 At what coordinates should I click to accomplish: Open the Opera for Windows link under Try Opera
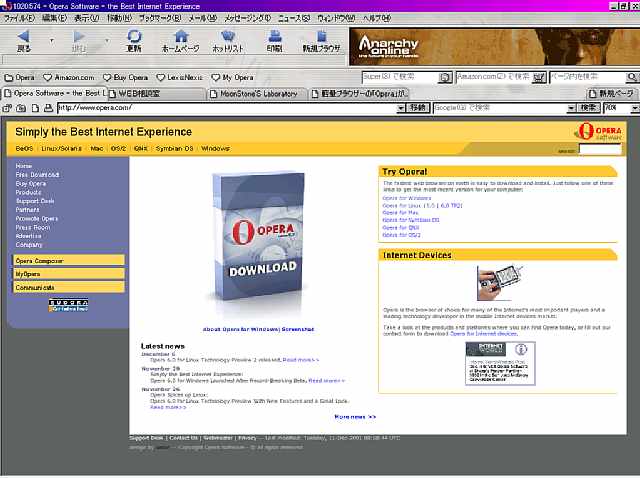407,198
